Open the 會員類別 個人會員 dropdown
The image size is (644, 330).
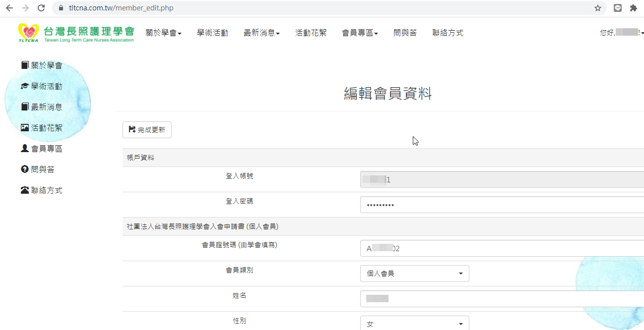tap(415, 274)
